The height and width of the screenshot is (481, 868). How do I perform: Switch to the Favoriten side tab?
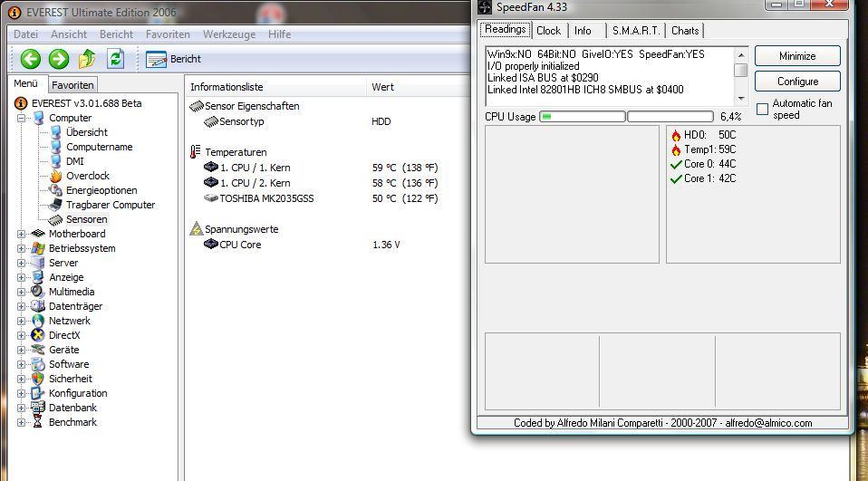click(x=72, y=84)
